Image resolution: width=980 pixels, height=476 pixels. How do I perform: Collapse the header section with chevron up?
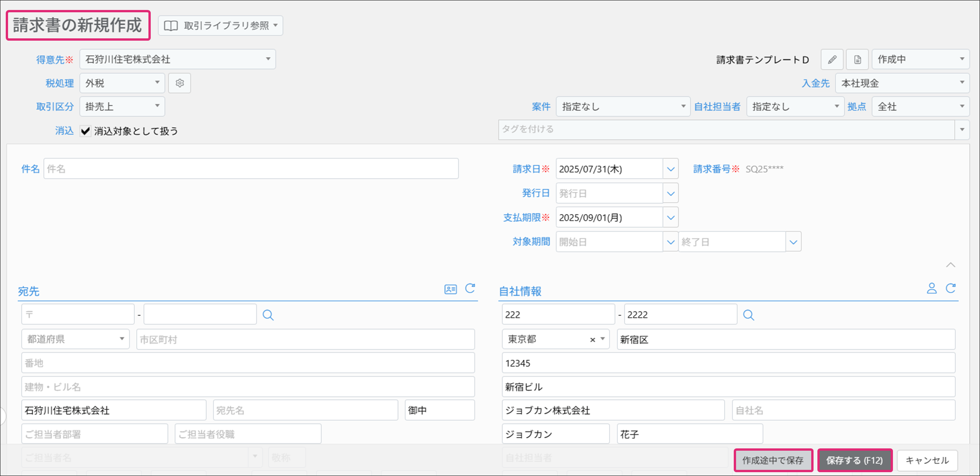(950, 265)
